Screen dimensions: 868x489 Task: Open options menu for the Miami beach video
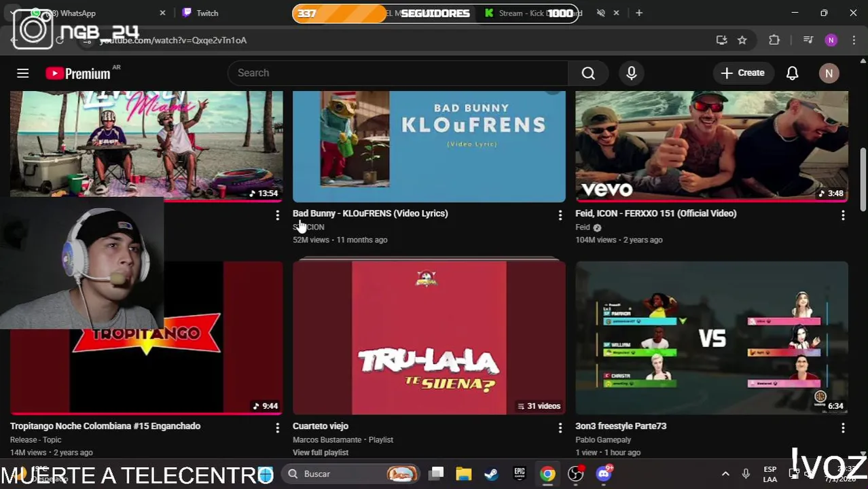(x=277, y=215)
